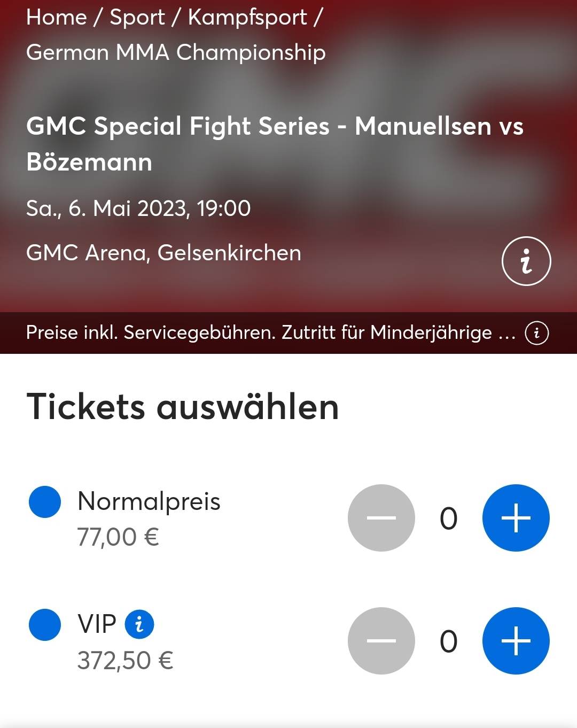Click the VIP ticket label
Image resolution: width=577 pixels, height=728 pixels.
point(97,624)
